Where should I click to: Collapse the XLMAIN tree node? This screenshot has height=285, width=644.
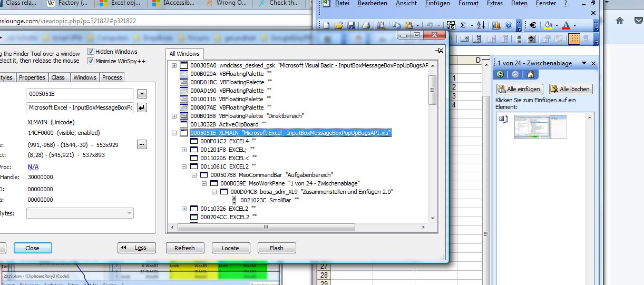pyautogui.click(x=174, y=133)
